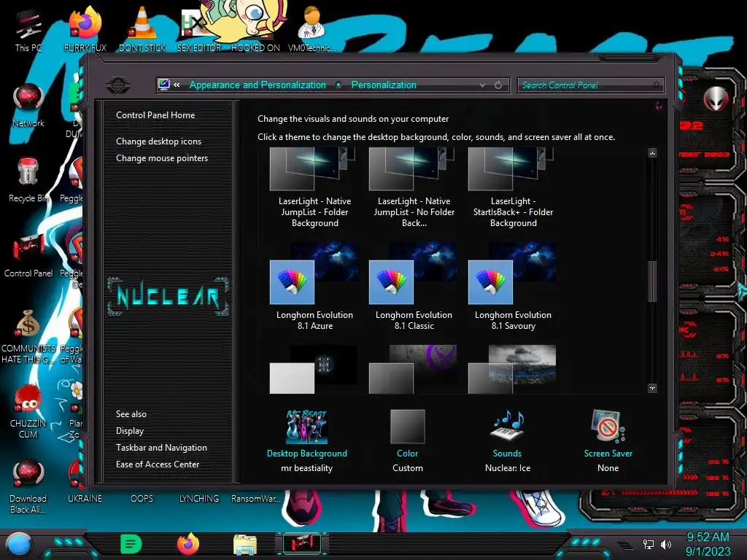Open Change mouse pointers link

click(162, 158)
